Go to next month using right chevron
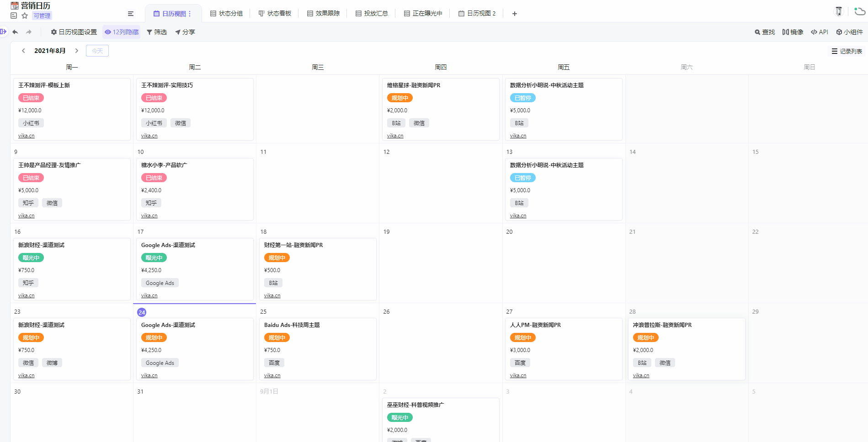 tap(77, 51)
